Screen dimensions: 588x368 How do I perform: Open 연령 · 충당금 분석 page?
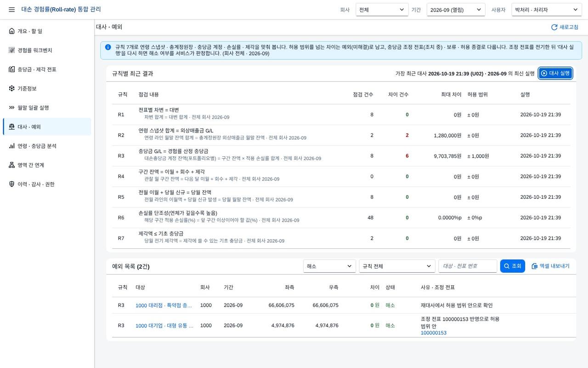coord(47,146)
